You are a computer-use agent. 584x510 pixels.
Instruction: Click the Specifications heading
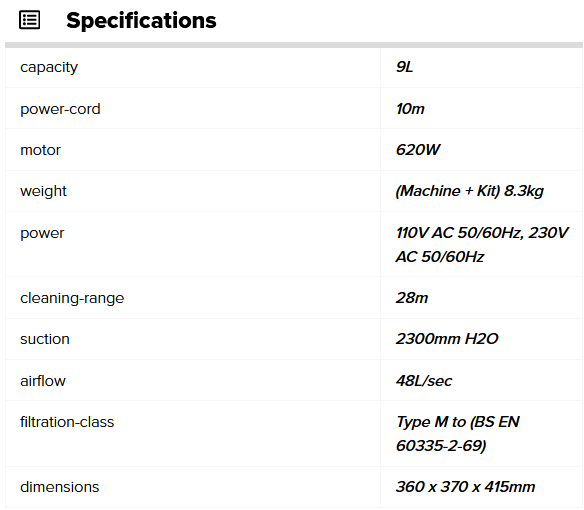(141, 20)
